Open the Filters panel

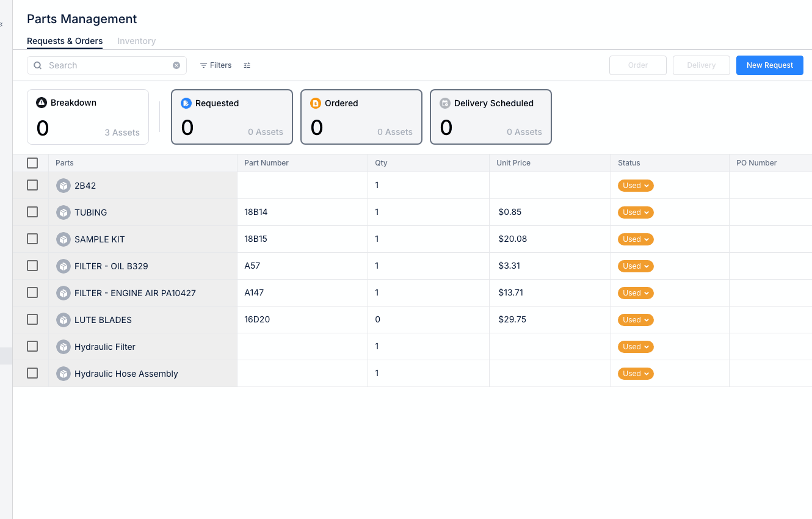pos(216,65)
